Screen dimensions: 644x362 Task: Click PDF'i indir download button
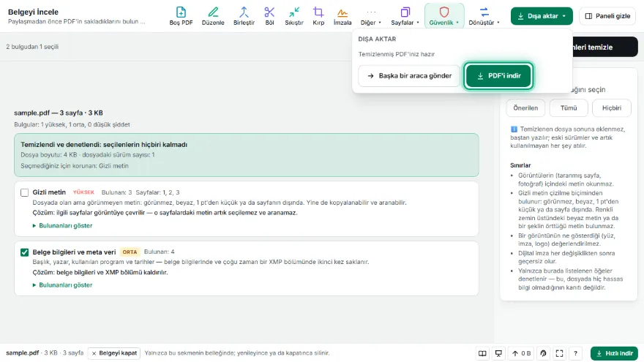tap(498, 75)
